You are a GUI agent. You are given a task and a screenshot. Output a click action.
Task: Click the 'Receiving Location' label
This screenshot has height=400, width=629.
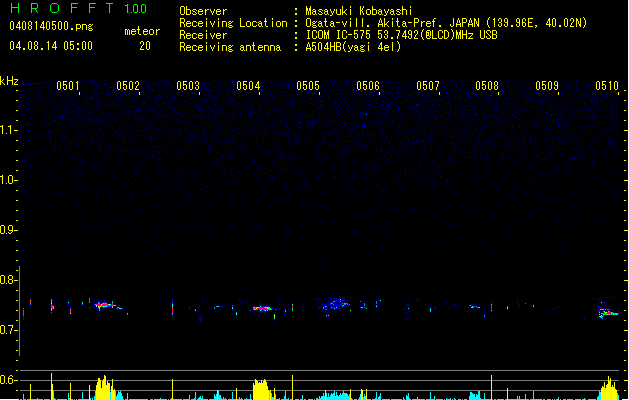pyautogui.click(x=233, y=23)
